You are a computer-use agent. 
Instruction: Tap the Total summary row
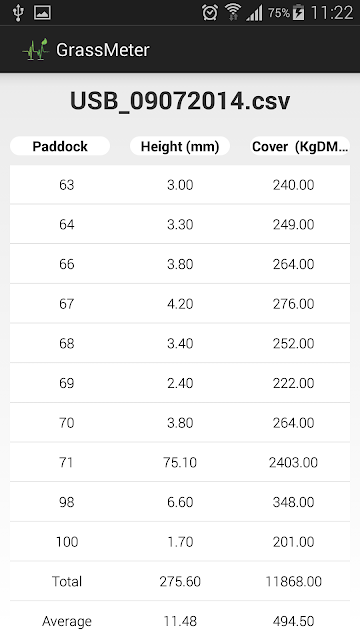(180, 581)
